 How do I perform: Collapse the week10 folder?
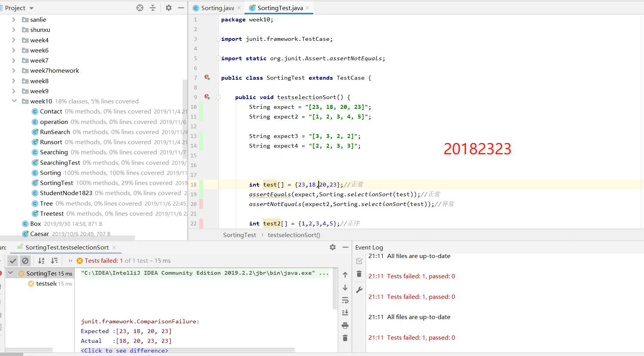[14, 101]
